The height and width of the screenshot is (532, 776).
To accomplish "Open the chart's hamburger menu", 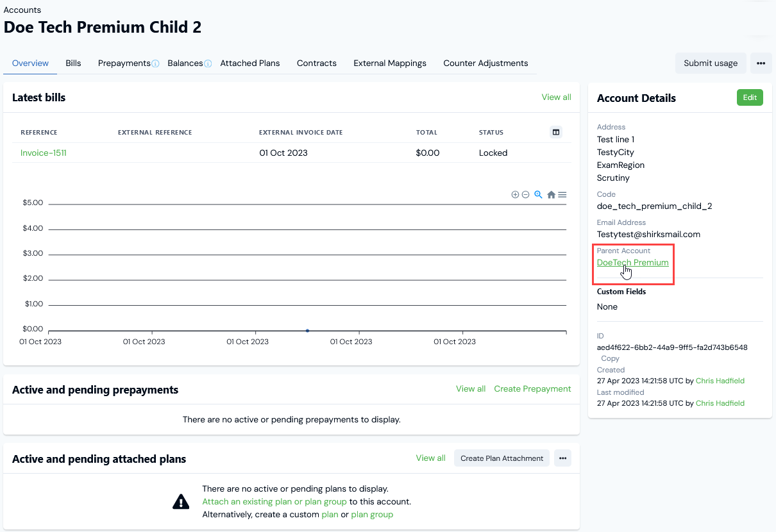I will 562,194.
